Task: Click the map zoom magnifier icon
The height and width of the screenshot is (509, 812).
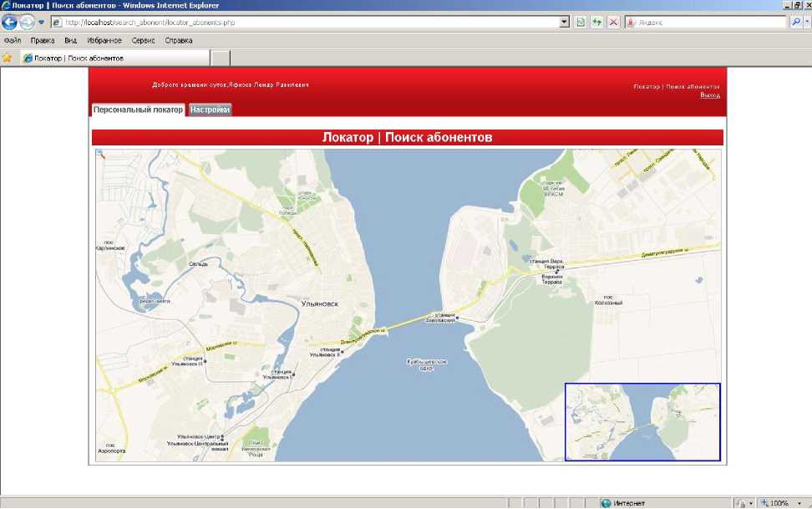Action: click(x=100, y=154)
